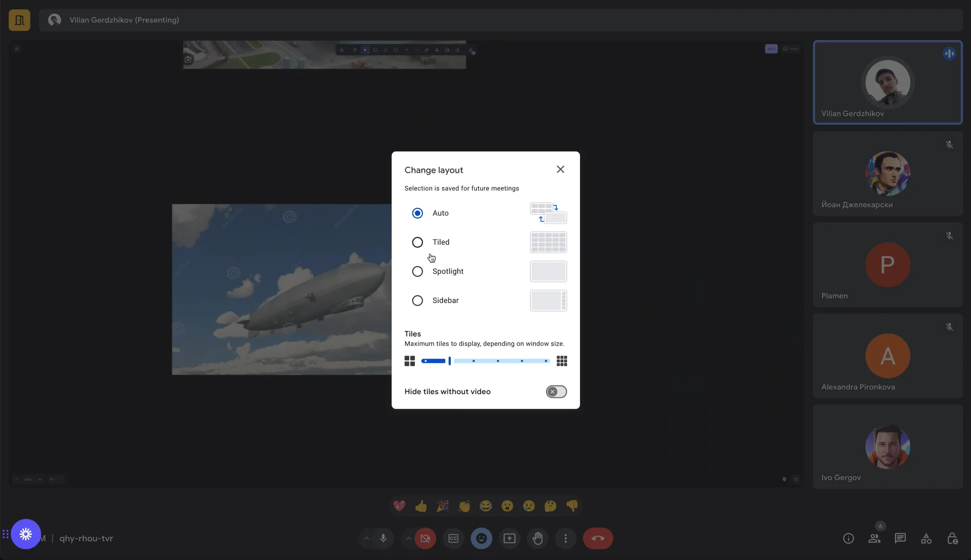Select the Tiled layout option

[417, 242]
